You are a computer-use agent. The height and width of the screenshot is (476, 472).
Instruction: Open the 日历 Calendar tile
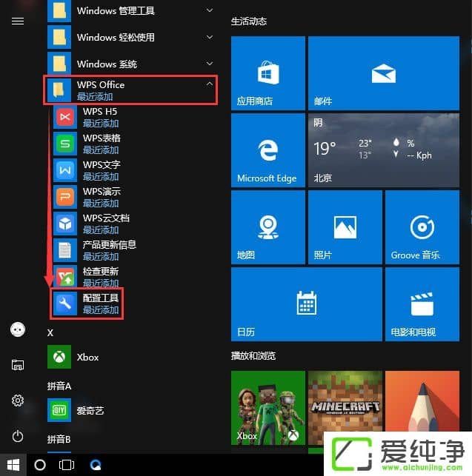pyautogui.click(x=306, y=304)
